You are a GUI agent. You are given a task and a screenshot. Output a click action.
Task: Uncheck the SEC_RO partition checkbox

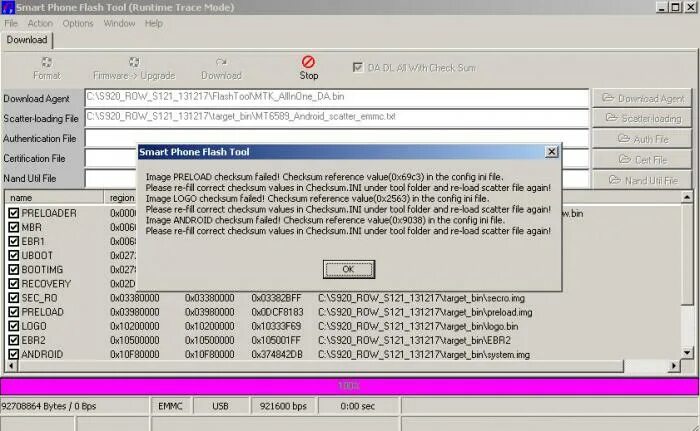click(13, 298)
